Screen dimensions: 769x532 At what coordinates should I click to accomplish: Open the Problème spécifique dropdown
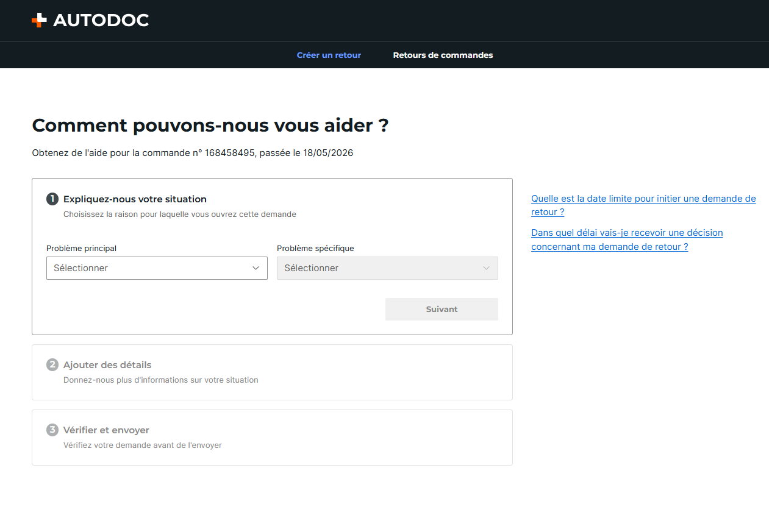pyautogui.click(x=387, y=268)
